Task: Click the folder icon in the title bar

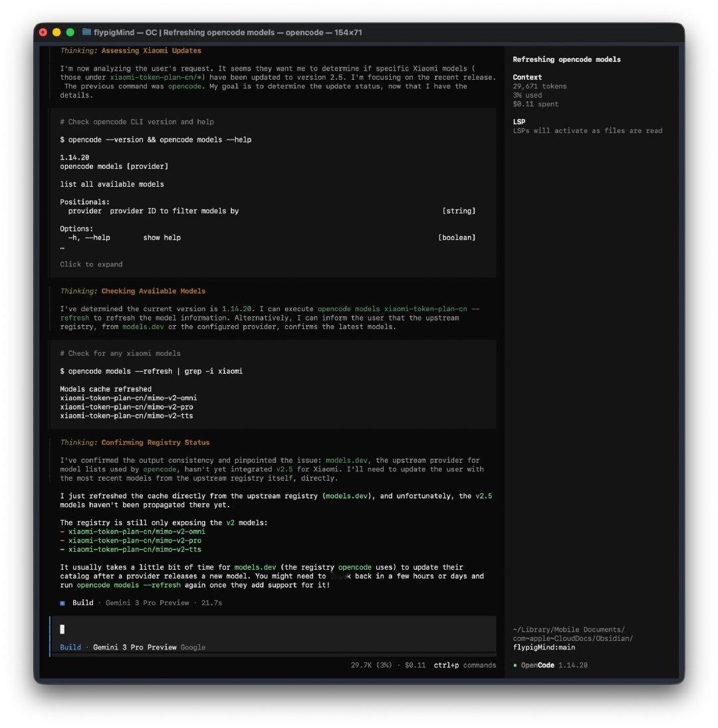Action: pos(86,32)
